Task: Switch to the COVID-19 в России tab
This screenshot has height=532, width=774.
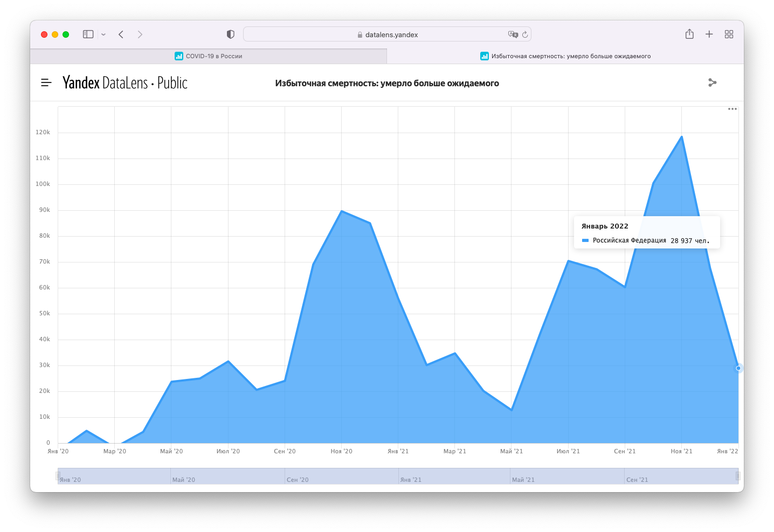Action: (209, 56)
